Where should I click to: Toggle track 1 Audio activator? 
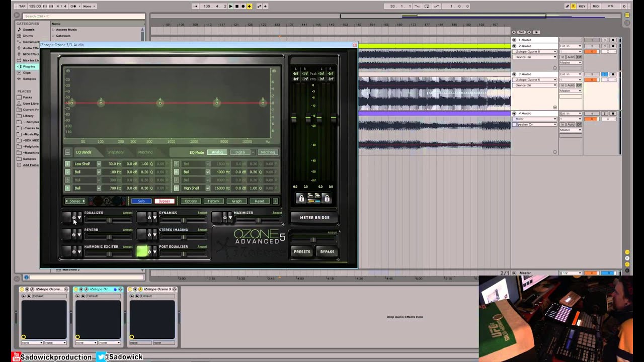click(x=592, y=40)
